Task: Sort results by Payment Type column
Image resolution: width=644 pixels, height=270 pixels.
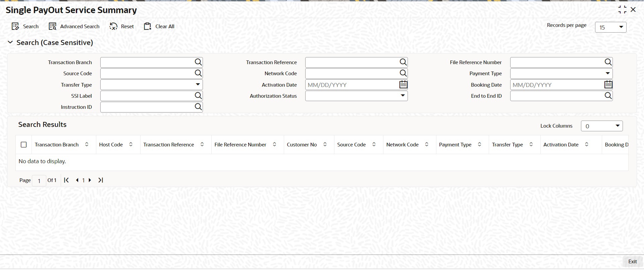Action: point(479,144)
